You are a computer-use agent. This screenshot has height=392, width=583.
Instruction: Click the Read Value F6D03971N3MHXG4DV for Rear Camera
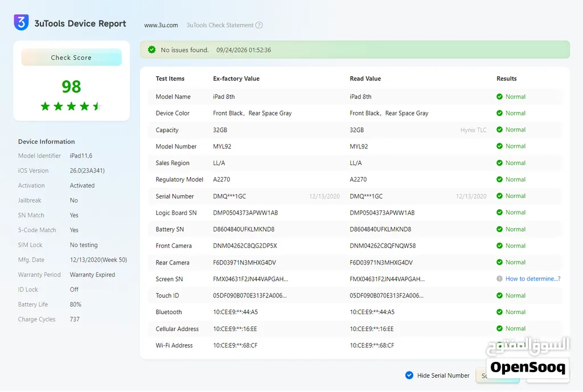tap(381, 262)
